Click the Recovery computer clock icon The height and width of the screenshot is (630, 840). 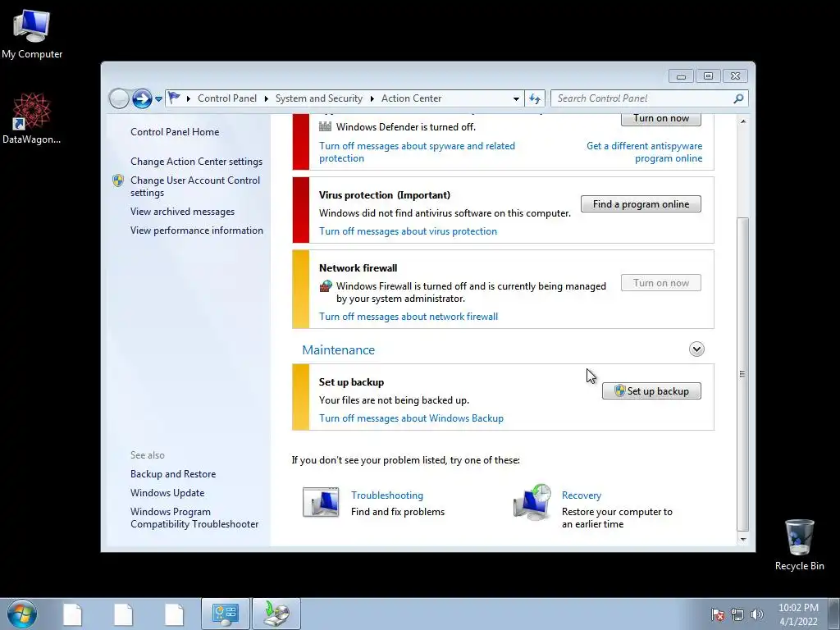(532, 502)
